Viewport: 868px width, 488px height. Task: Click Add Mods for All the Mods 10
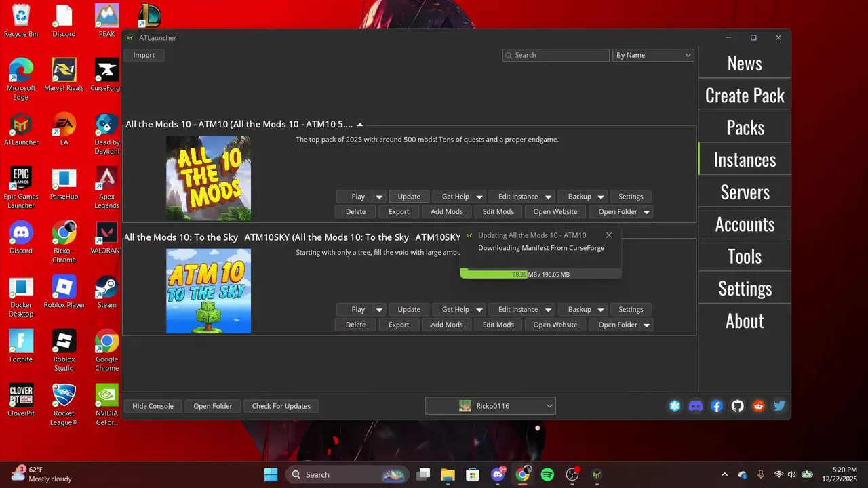click(447, 212)
